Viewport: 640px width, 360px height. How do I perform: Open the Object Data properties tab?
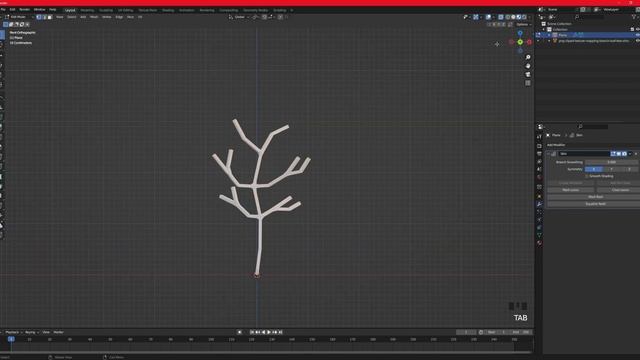[x=539, y=235]
